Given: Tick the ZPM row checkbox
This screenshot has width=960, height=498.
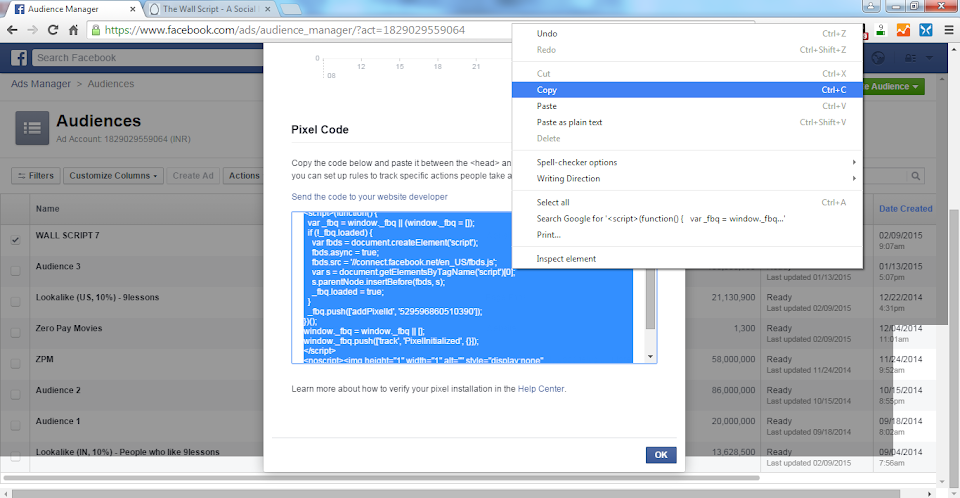Looking at the screenshot, I should (x=15, y=364).
